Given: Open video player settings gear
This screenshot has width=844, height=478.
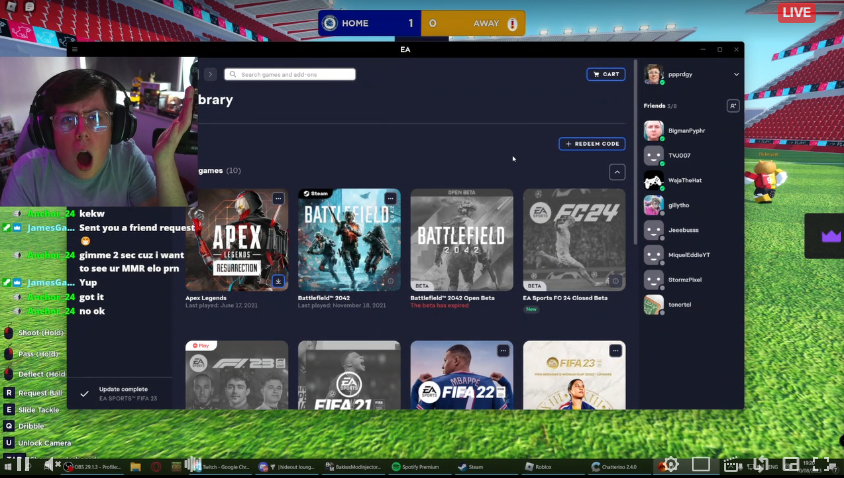Looking at the screenshot, I should pyautogui.click(x=671, y=464).
